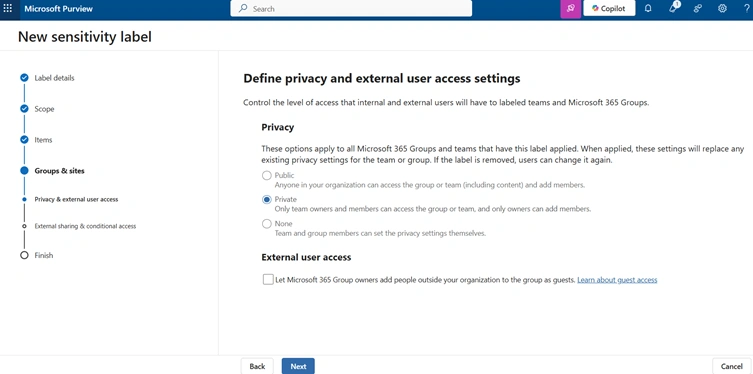Open Learn about guest access link
This screenshot has width=753, height=374.
[617, 280]
